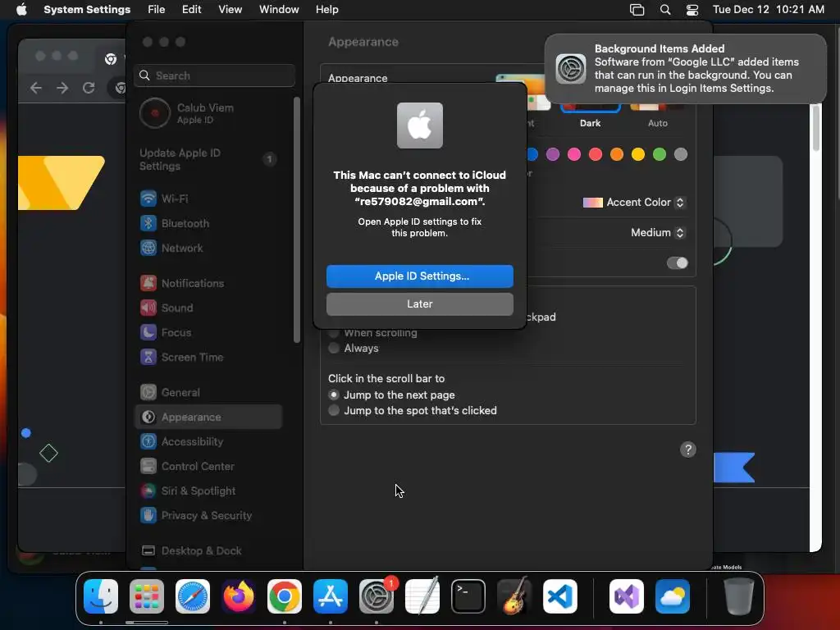Viewport: 840px width, 630px height.
Task: Open General gear icon in sidebar
Action: [x=148, y=392]
